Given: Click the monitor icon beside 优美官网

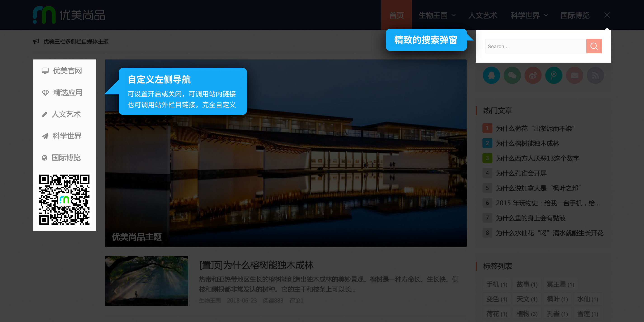Looking at the screenshot, I should click(x=45, y=71).
